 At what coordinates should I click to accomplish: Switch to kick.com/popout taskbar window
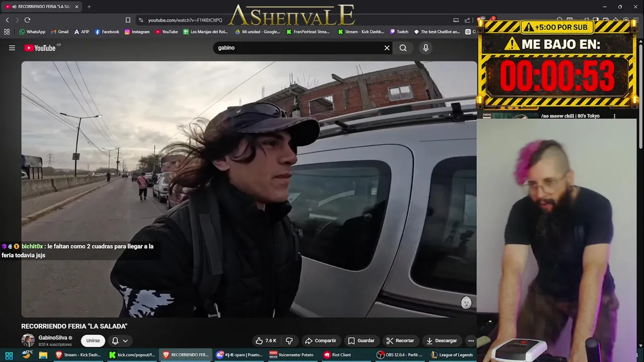132,355
